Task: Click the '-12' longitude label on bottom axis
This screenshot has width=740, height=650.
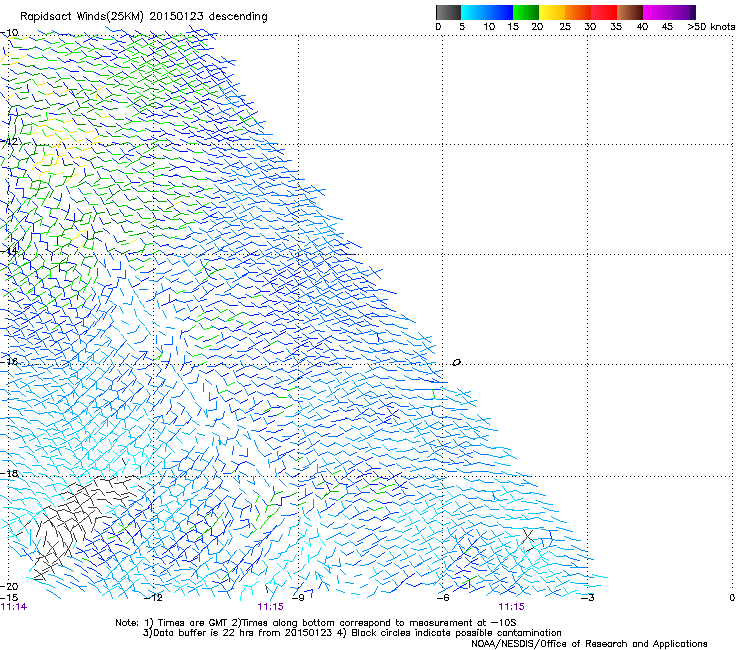Action: pyautogui.click(x=153, y=597)
